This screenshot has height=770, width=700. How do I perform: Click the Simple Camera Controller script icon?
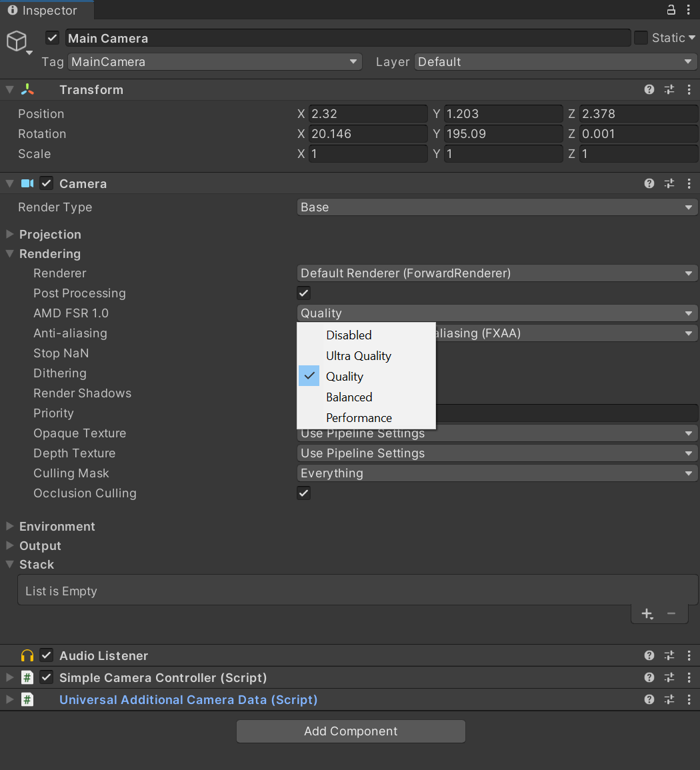coord(27,677)
